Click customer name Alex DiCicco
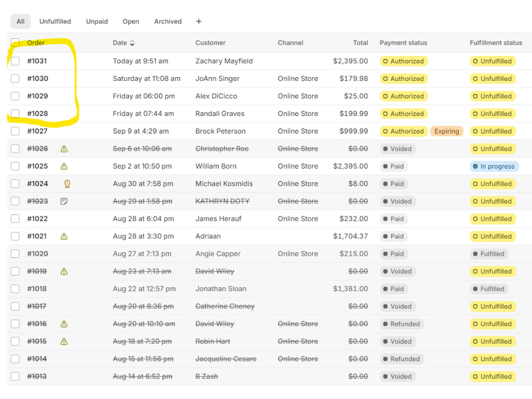This screenshot has width=532, height=399. coord(216,96)
